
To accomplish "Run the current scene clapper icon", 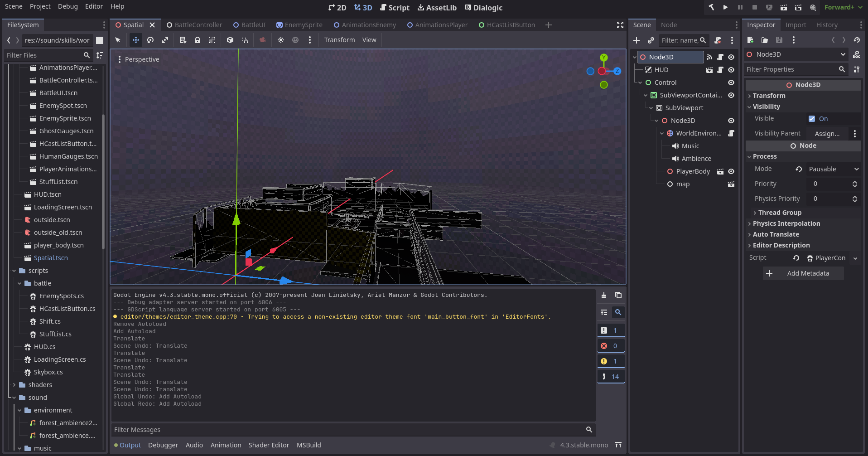I will tap(784, 7).
